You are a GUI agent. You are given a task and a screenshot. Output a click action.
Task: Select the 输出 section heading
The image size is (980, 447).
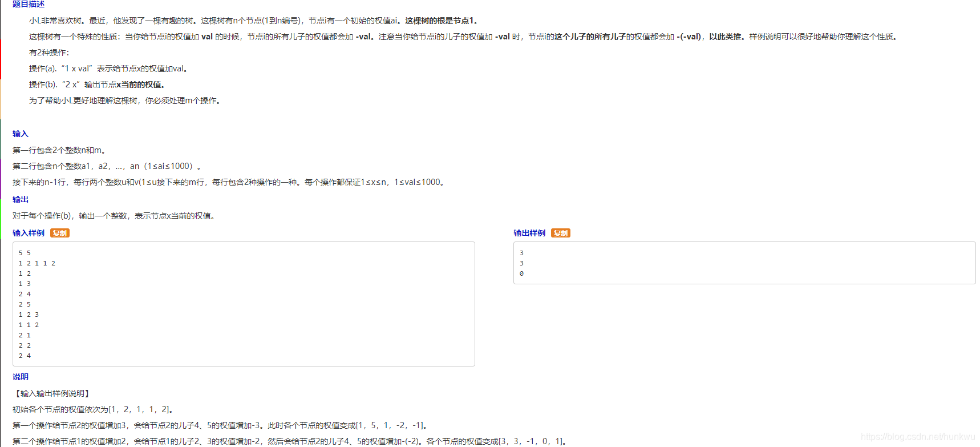21,199
